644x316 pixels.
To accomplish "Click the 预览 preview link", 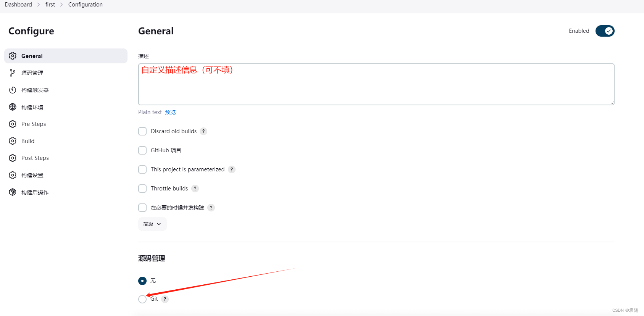I will click(170, 112).
